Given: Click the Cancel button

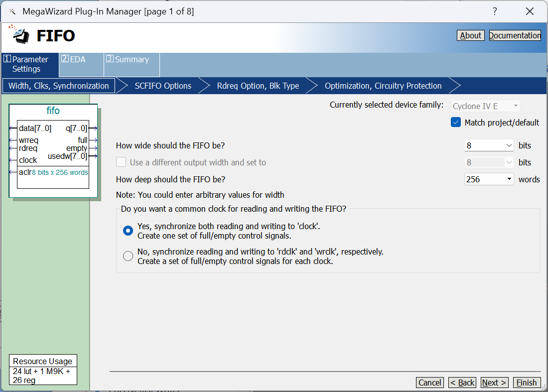Looking at the screenshot, I should [430, 383].
